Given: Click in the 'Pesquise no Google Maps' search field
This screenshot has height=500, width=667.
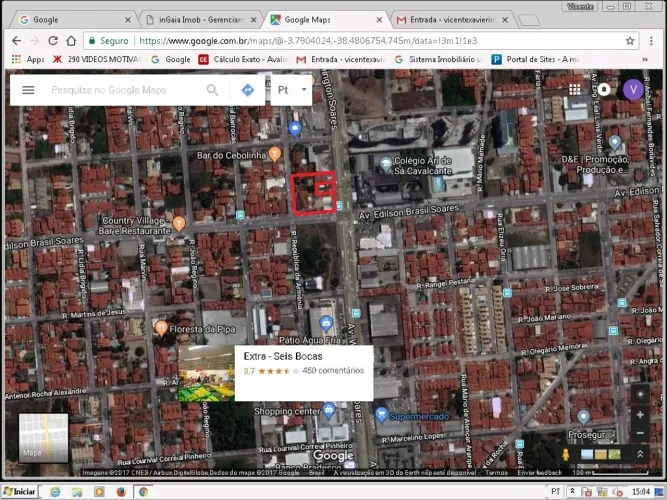Looking at the screenshot, I should [x=108, y=90].
